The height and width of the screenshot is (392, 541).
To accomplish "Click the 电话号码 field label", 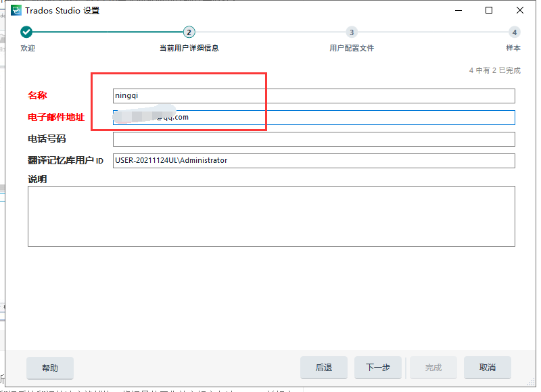I will pyautogui.click(x=47, y=139).
